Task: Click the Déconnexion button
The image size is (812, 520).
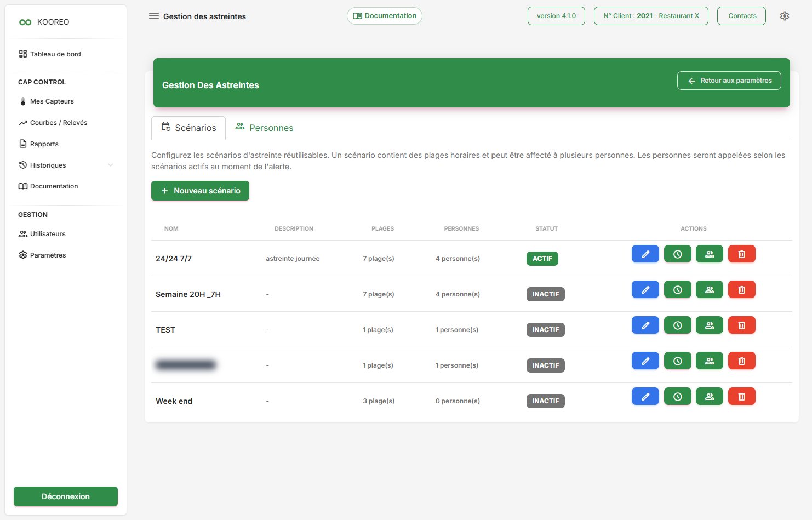Action: coord(66,496)
